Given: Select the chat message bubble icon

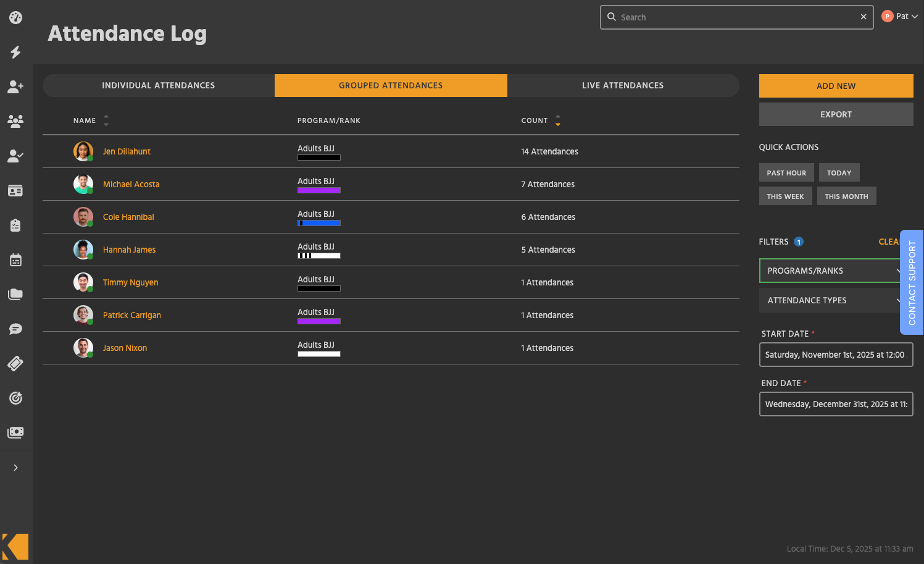Looking at the screenshot, I should click(15, 329).
